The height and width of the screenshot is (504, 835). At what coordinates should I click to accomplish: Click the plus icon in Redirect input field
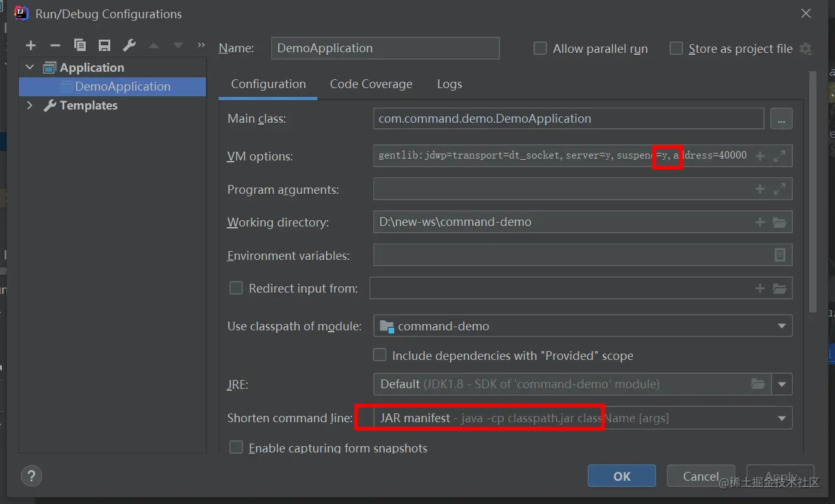point(760,288)
